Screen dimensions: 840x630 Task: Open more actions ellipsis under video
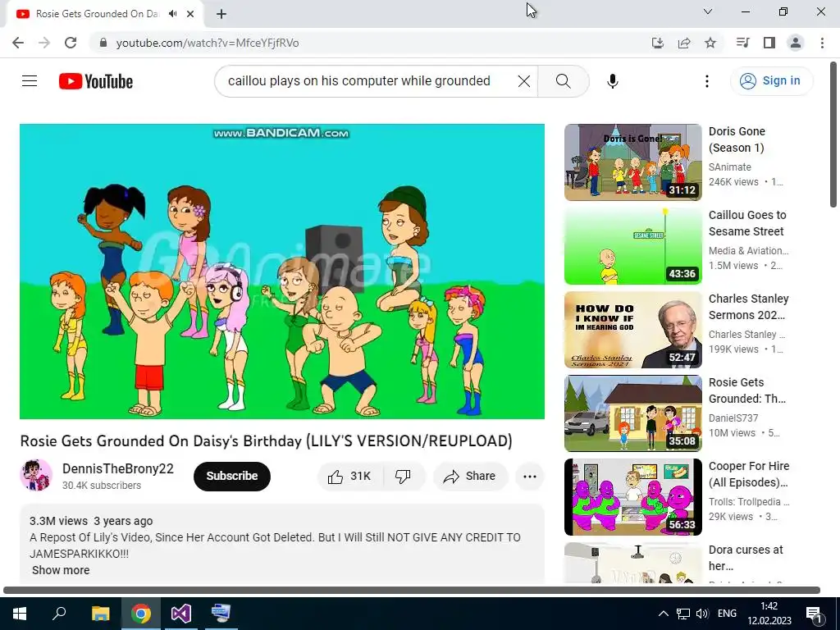point(529,476)
